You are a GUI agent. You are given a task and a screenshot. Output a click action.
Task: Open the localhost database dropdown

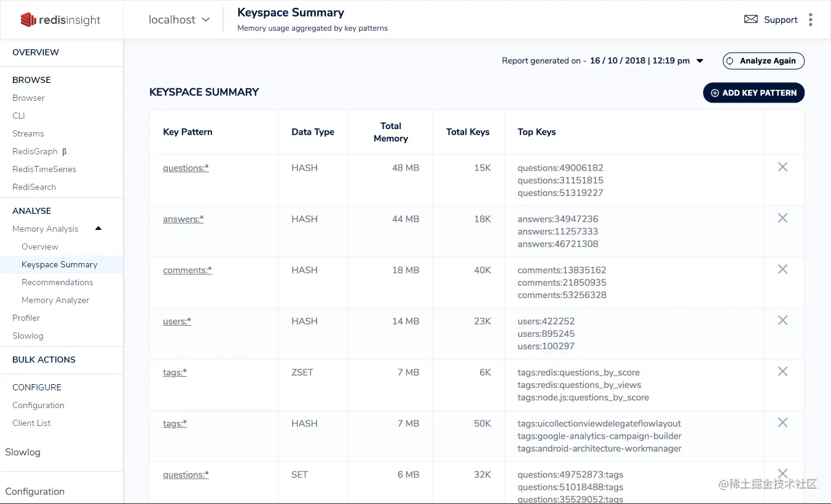pos(179,20)
